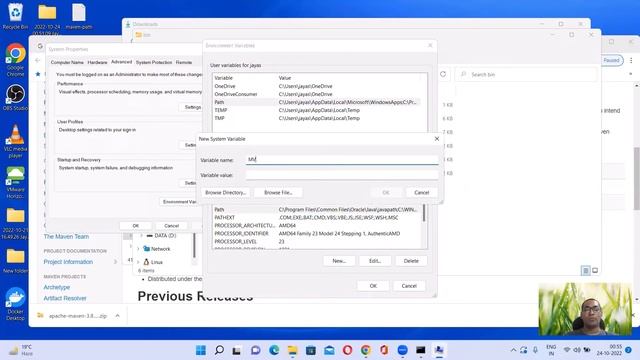Open the terminal icon on the taskbar
Image resolution: width=640 pixels, height=360 pixels.
(420, 350)
